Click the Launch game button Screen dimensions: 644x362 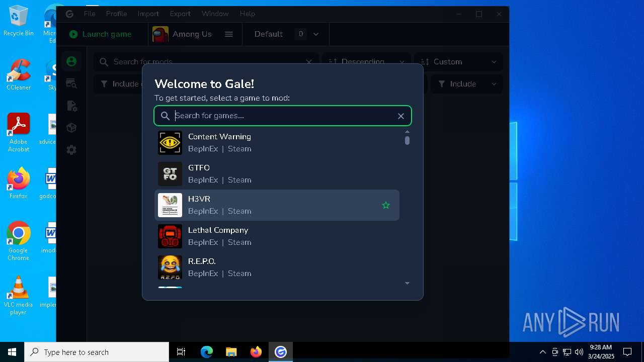point(101,34)
